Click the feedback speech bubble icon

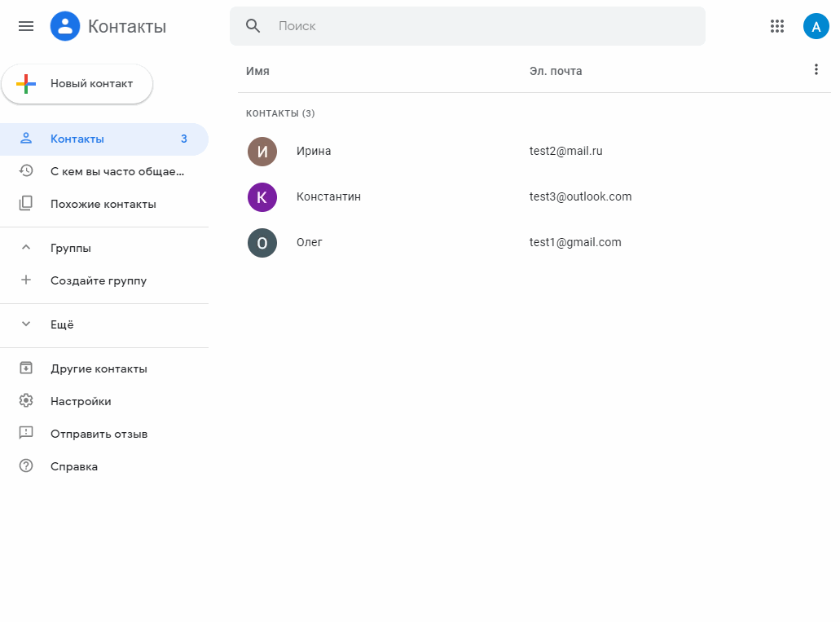26,433
